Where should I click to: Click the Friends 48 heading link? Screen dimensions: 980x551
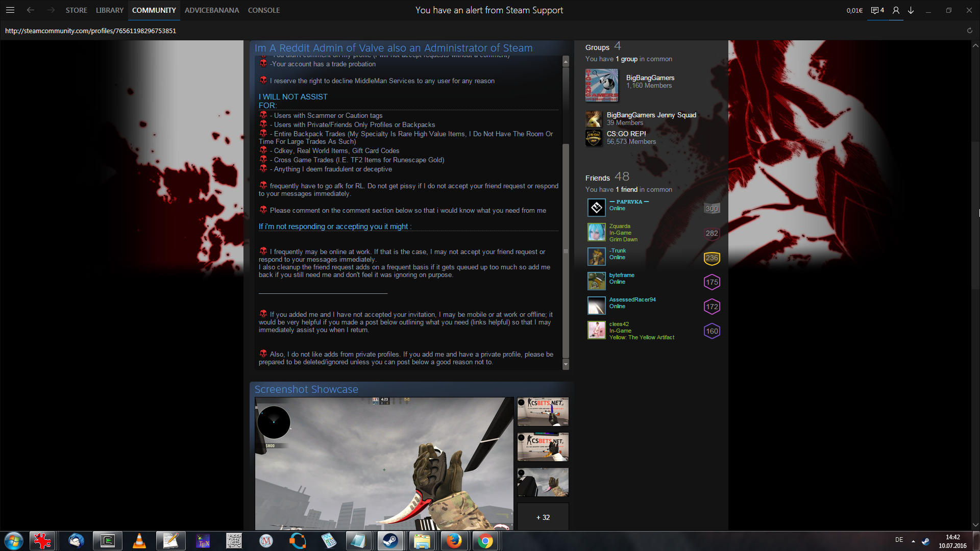(x=607, y=177)
